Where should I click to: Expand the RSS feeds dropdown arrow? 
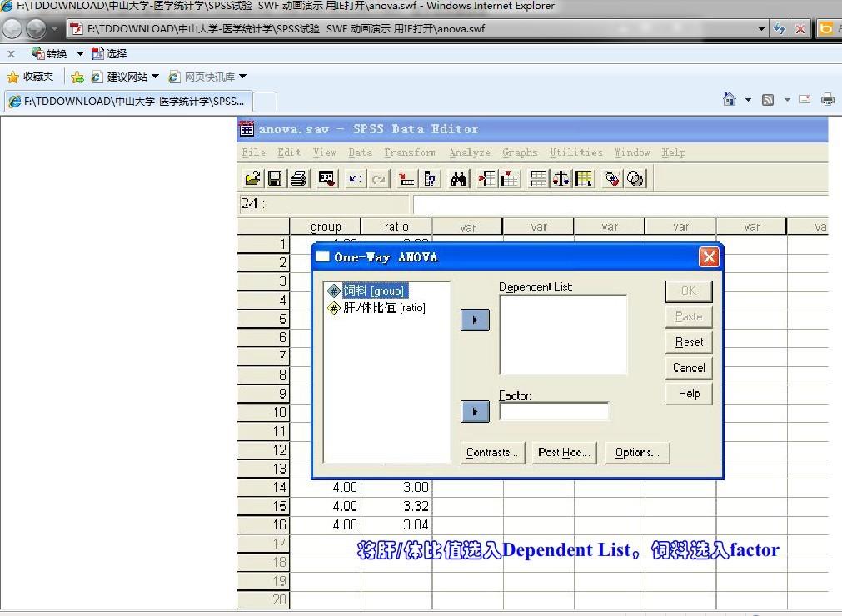tap(787, 100)
